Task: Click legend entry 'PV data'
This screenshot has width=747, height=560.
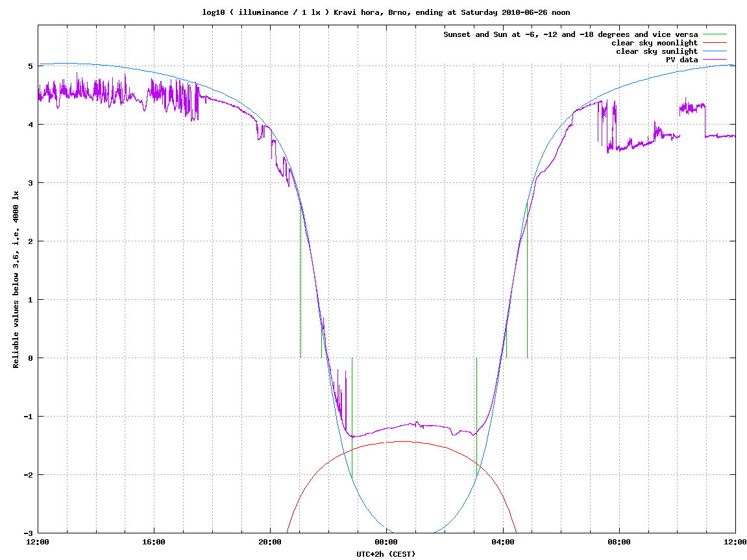Action: tap(681, 60)
